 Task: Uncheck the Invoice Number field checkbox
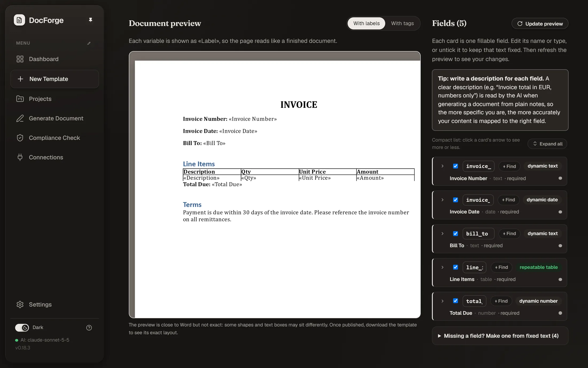point(455,166)
